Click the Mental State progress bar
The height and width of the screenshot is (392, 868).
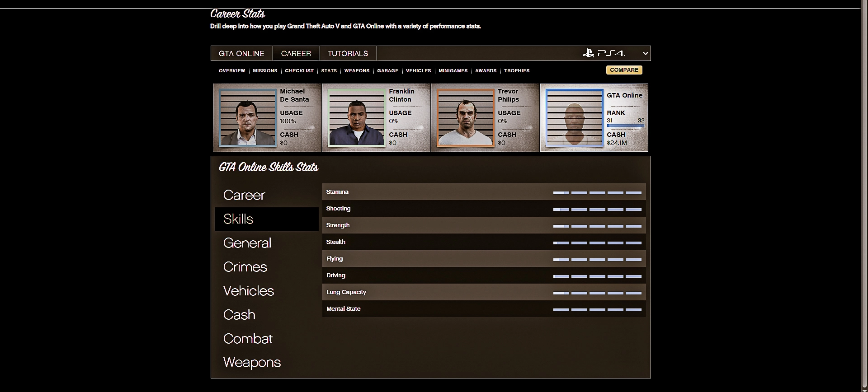pyautogui.click(x=597, y=310)
